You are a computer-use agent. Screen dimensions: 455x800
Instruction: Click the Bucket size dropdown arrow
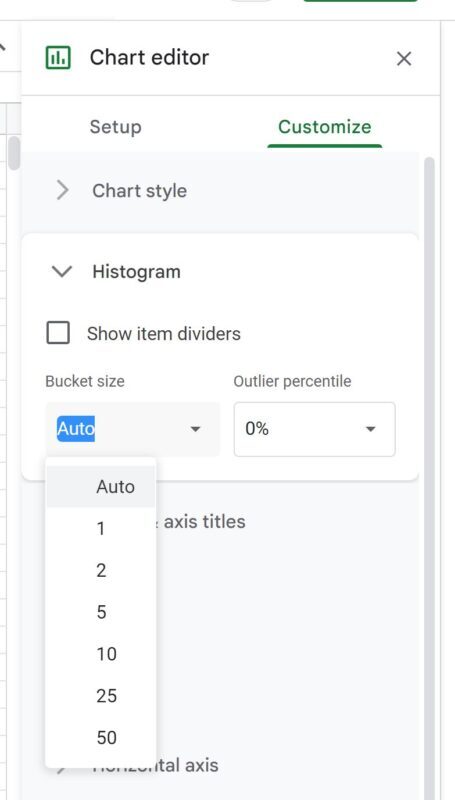(195, 429)
